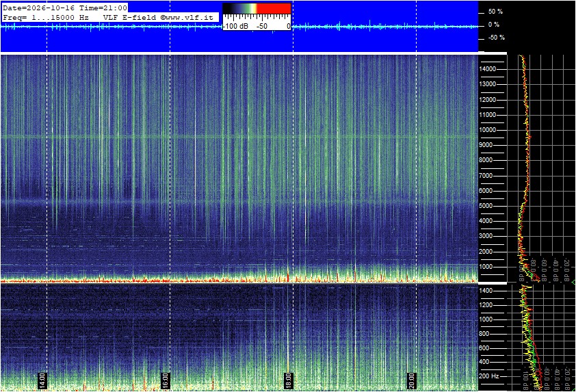Click the '50 %' amplitude label
The width and height of the screenshot is (576, 392).
click(x=495, y=12)
